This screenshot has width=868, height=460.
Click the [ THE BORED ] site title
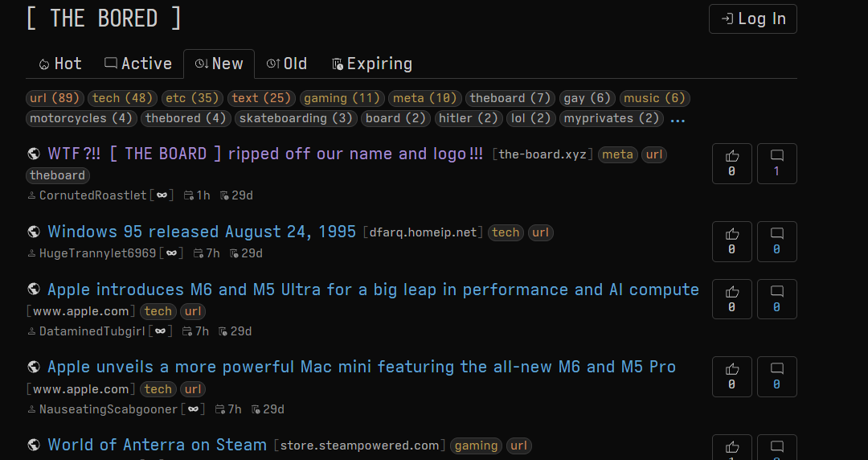tap(104, 18)
